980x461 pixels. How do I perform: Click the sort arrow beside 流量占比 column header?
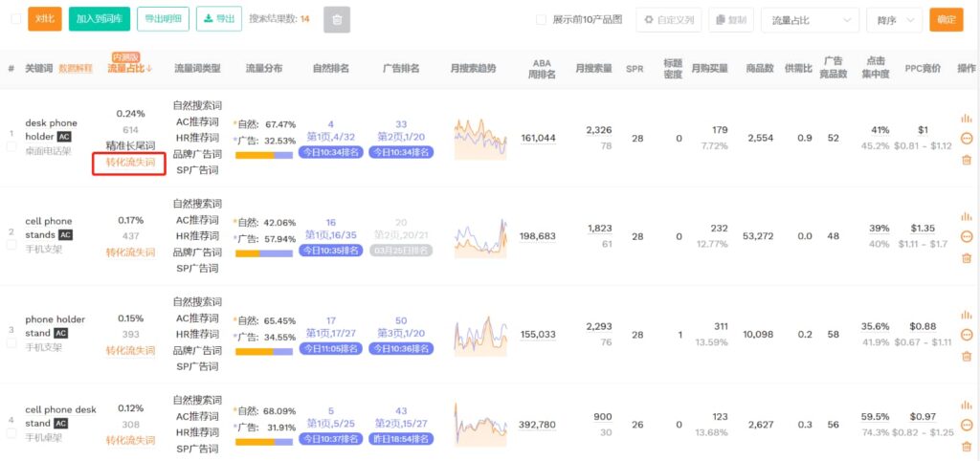[149, 68]
